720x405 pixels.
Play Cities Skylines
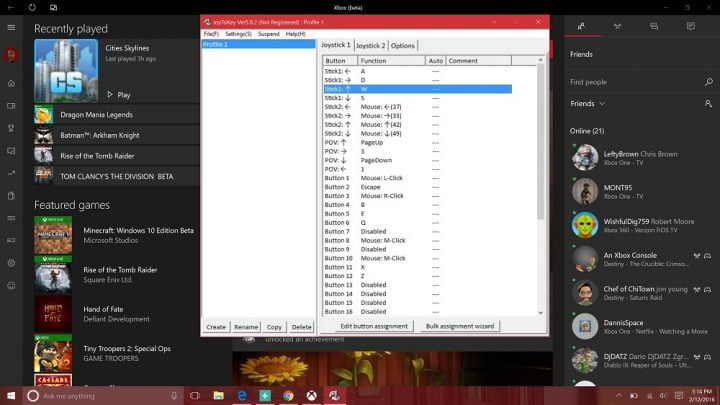(119, 95)
